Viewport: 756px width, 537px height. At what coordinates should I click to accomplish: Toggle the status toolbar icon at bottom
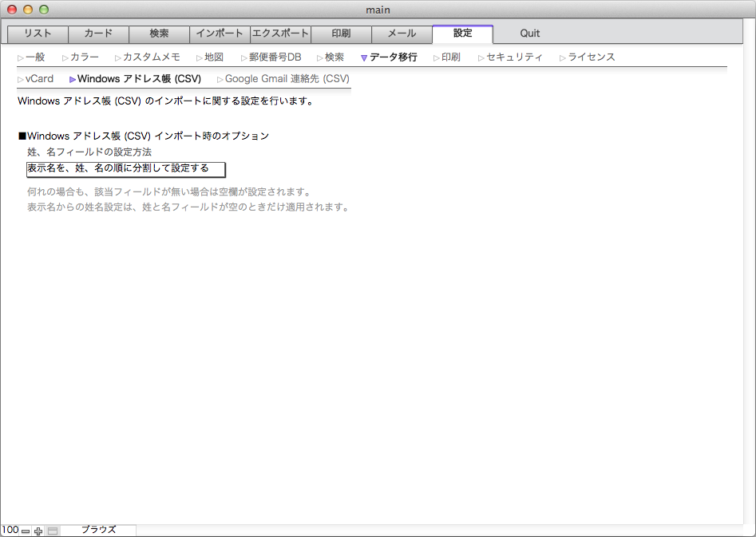pyautogui.click(x=53, y=531)
